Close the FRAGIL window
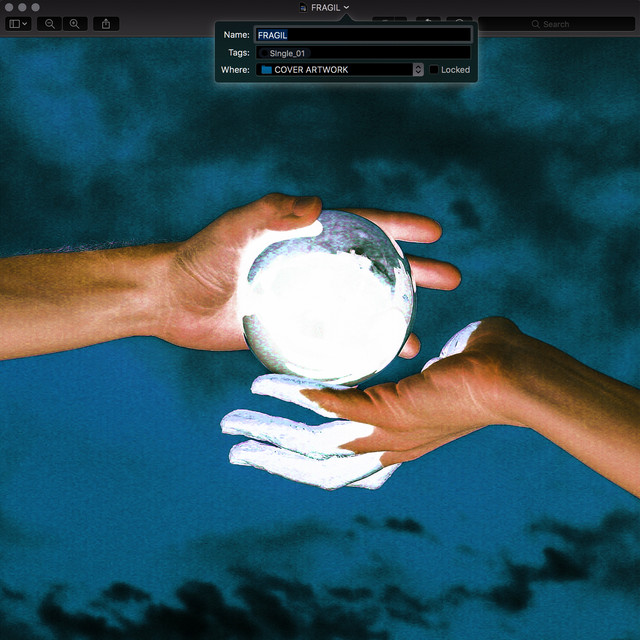640x640 pixels. tap(9, 7)
